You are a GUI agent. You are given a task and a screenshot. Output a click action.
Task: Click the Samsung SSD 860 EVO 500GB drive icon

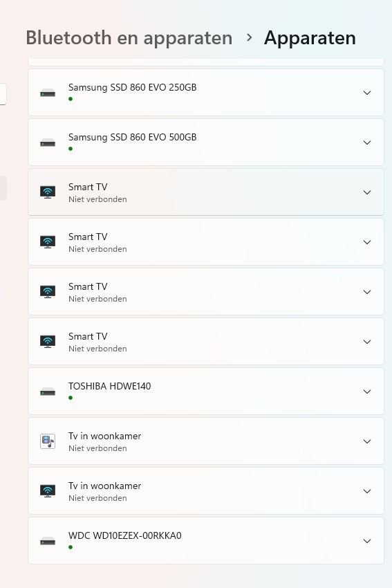(x=48, y=143)
